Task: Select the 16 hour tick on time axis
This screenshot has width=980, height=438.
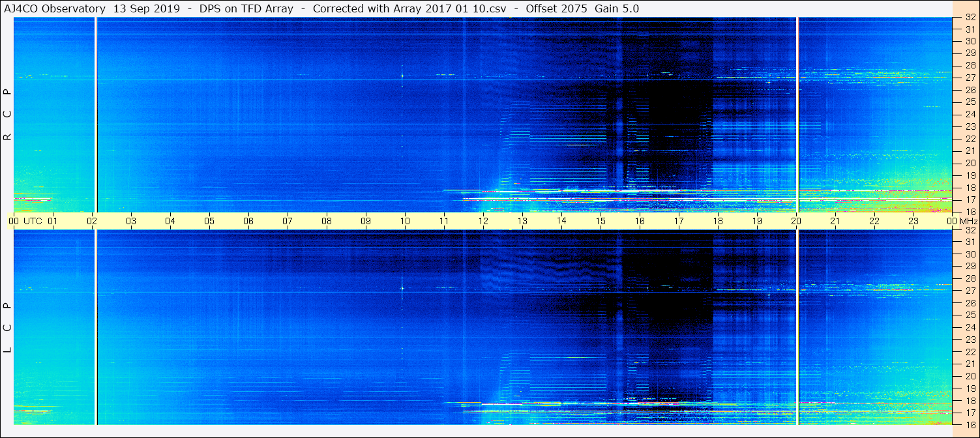Action: (x=640, y=221)
